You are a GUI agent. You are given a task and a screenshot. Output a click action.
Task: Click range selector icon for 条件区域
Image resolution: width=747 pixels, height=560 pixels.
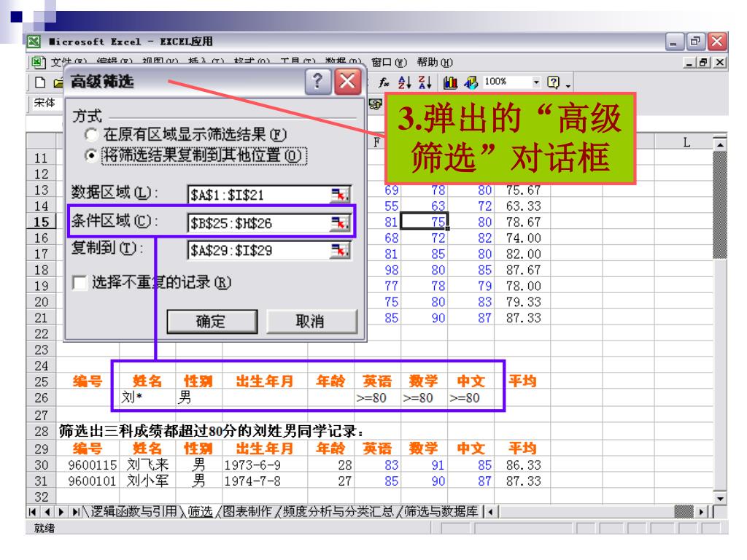pos(340,222)
